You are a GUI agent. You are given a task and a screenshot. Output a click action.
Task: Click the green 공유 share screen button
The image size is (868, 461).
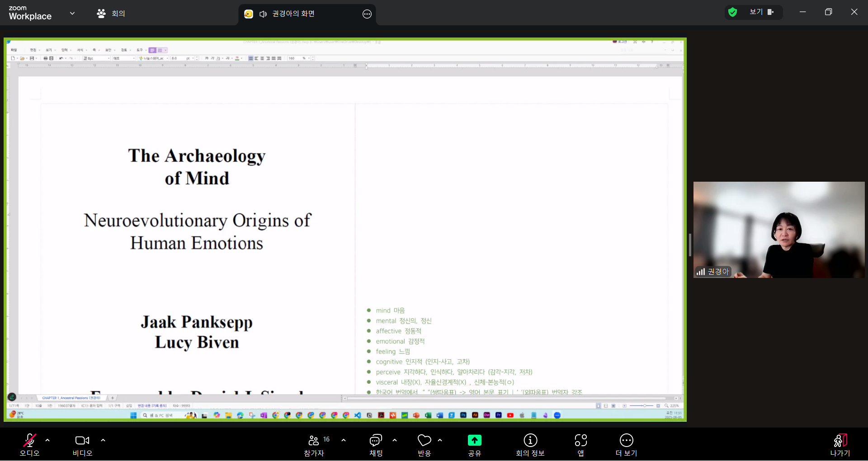(x=474, y=445)
